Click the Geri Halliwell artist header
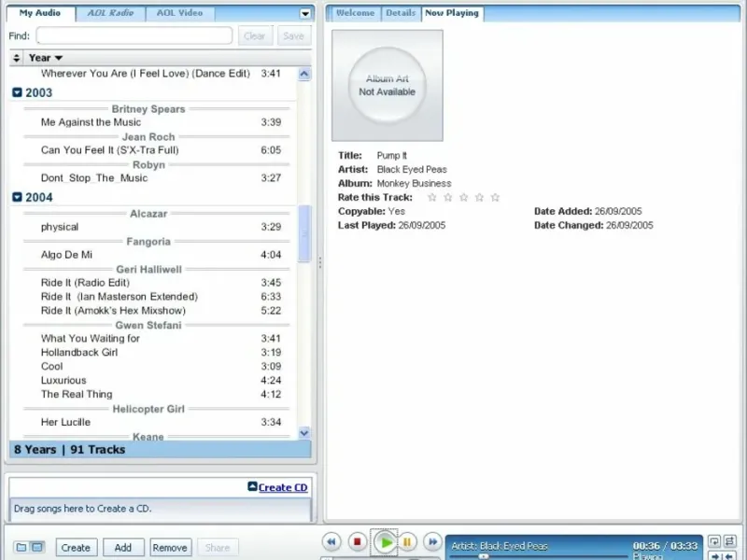This screenshot has width=747, height=560. coord(148,270)
